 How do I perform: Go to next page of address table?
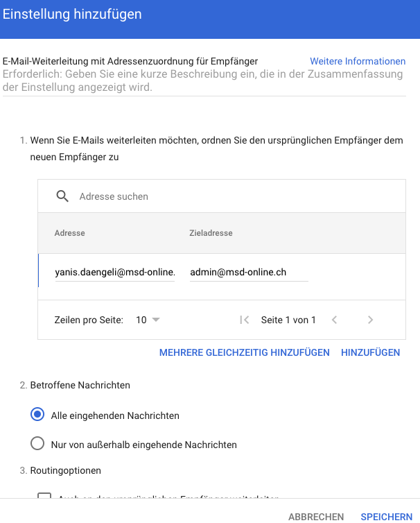click(371, 320)
